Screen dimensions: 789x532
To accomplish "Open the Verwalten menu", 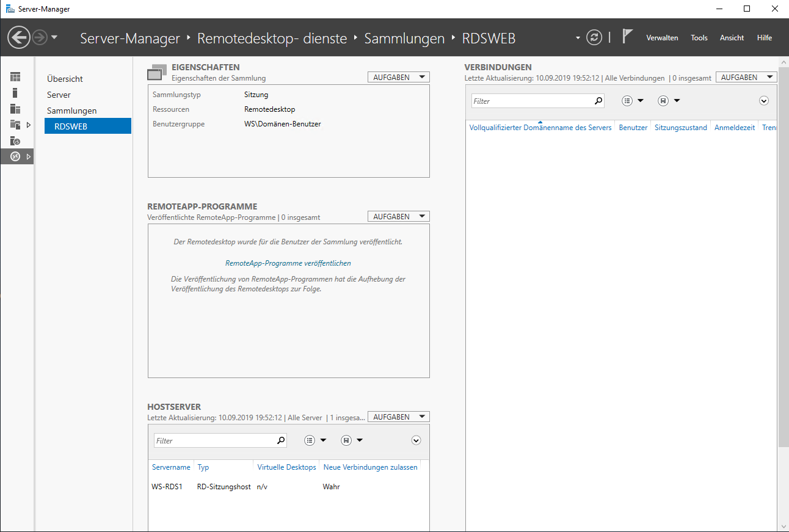I will (x=662, y=38).
